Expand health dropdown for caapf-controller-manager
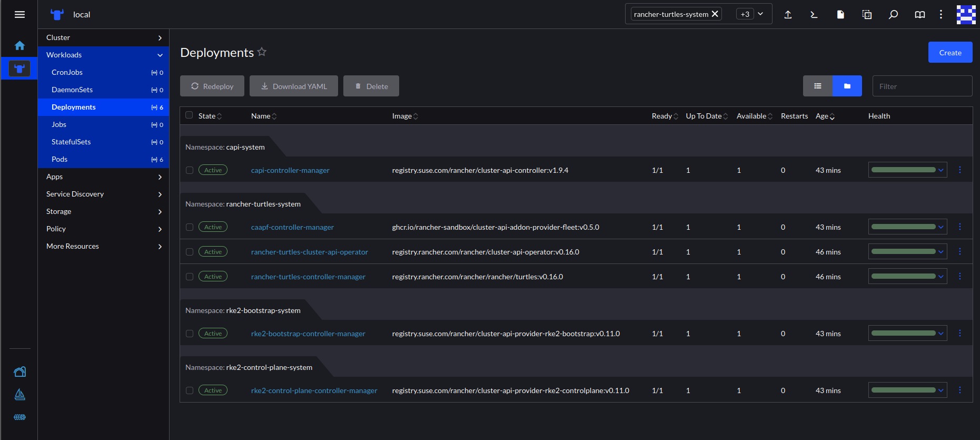The image size is (980, 440). [941, 227]
